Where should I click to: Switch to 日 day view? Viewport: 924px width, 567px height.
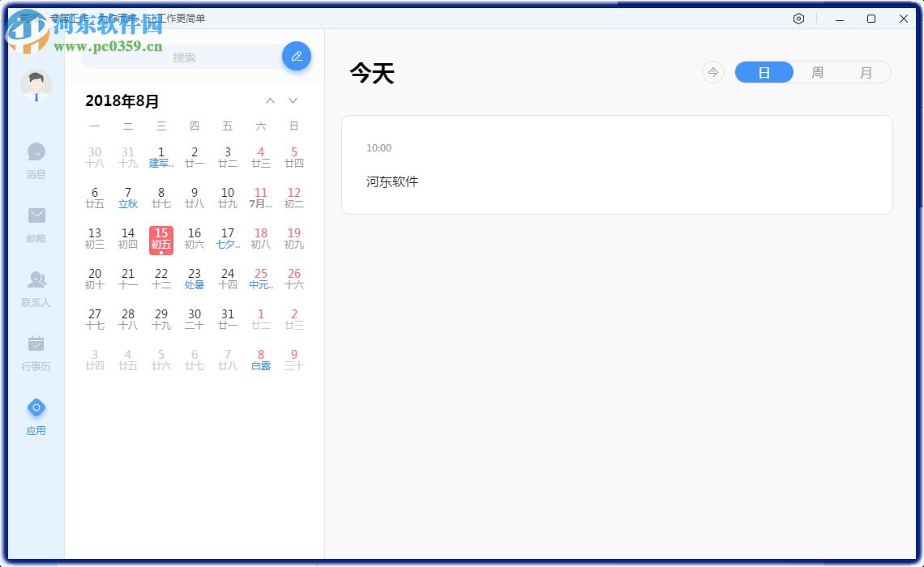[x=764, y=72]
